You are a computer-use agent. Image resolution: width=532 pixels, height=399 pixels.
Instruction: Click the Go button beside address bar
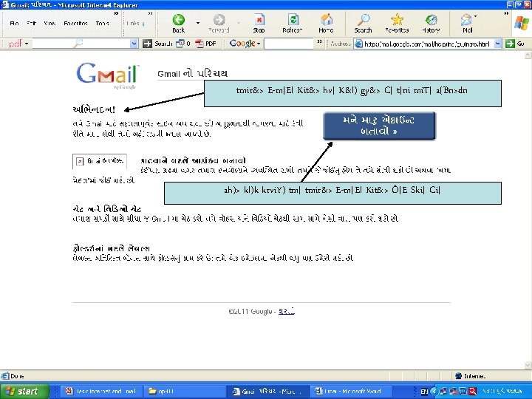[515, 44]
